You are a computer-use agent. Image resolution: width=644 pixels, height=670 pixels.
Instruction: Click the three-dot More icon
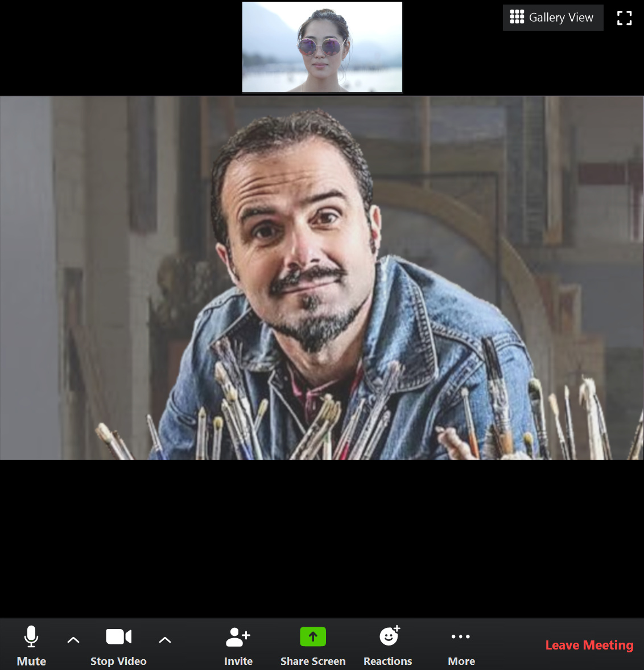(x=461, y=636)
